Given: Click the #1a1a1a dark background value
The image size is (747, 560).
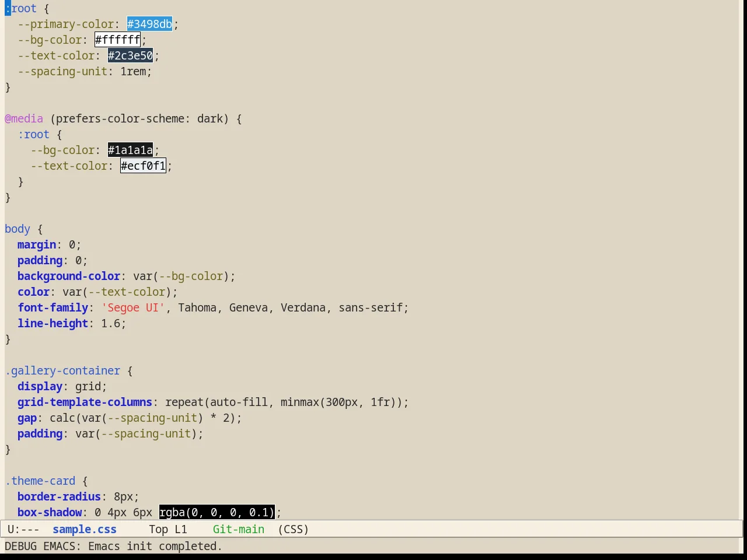Looking at the screenshot, I should click(130, 150).
